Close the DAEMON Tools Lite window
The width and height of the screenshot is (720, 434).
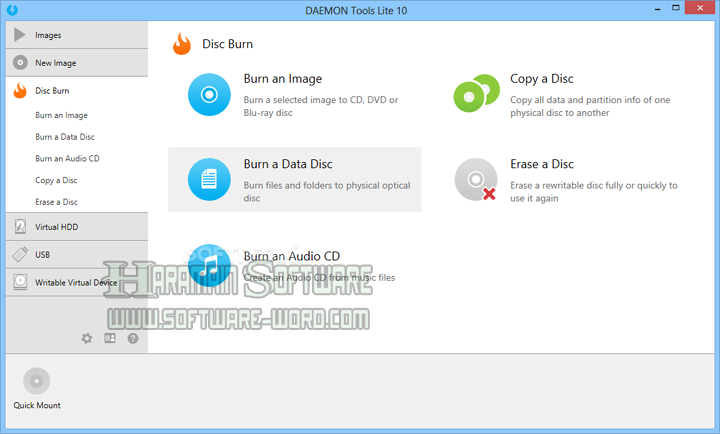[x=700, y=8]
